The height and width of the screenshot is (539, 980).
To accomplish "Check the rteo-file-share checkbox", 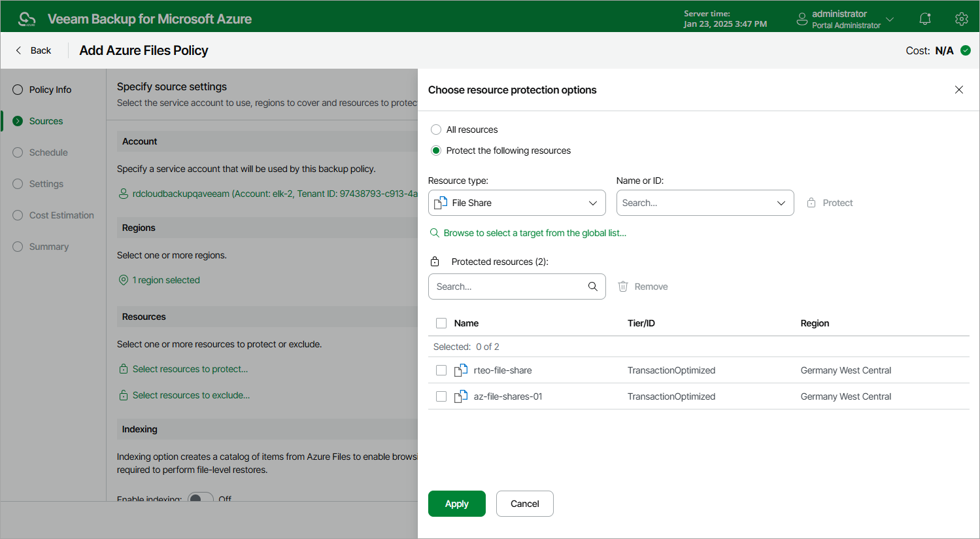I will (441, 370).
